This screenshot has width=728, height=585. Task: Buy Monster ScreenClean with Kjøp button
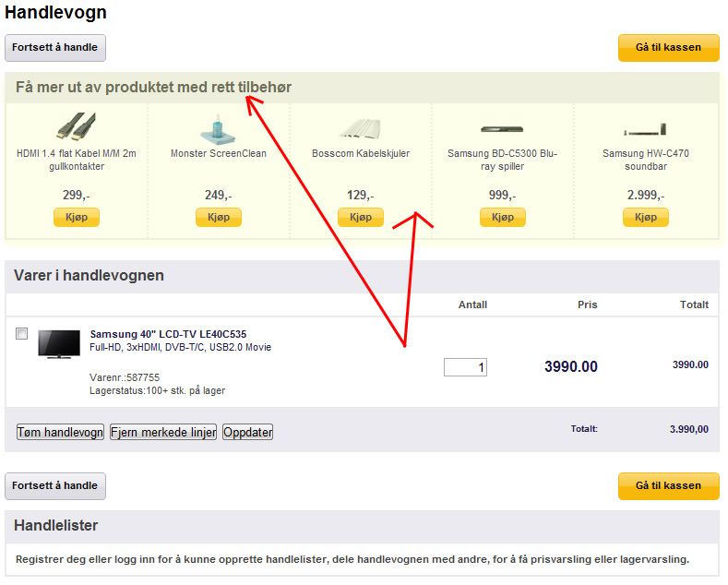(219, 217)
